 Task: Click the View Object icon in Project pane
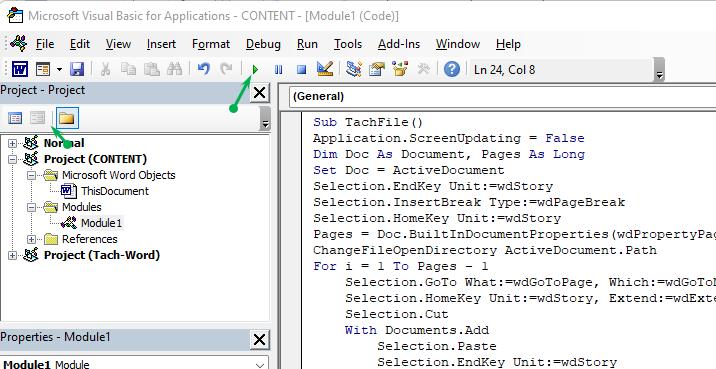37,119
